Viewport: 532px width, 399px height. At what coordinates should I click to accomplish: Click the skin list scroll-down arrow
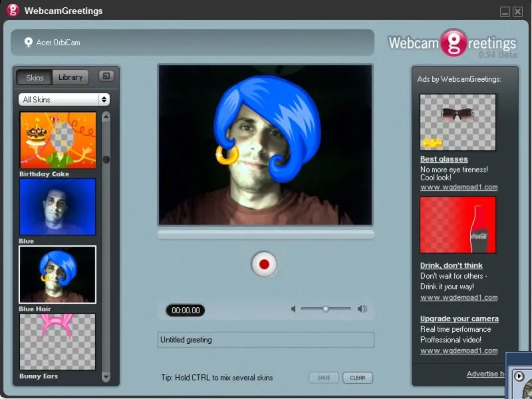106,376
